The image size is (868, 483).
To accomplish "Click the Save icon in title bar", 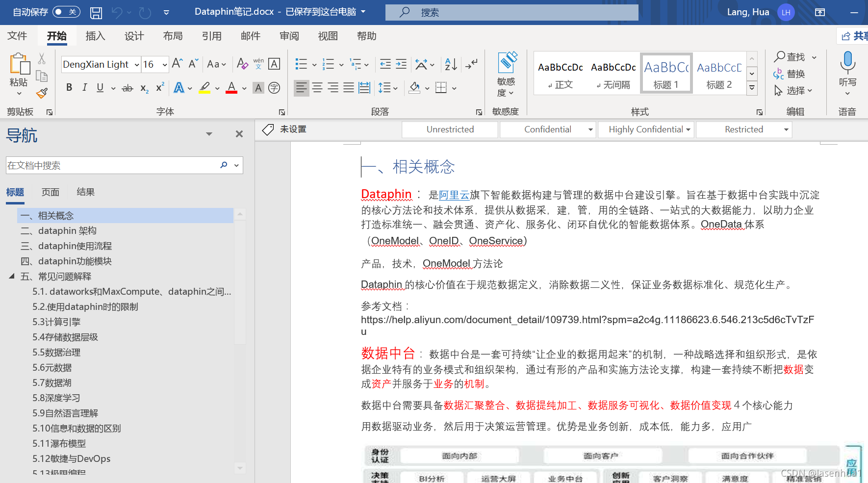I will coord(96,12).
